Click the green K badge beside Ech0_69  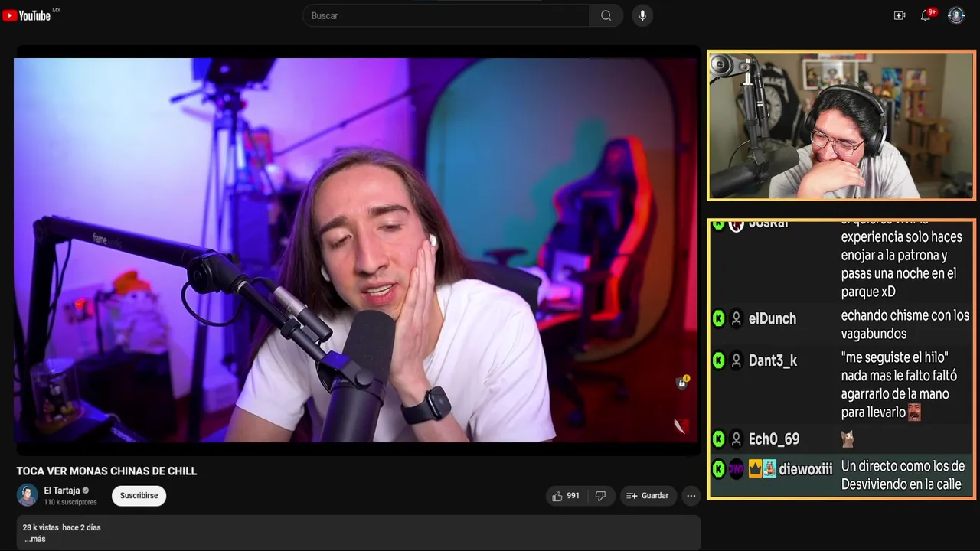click(718, 439)
